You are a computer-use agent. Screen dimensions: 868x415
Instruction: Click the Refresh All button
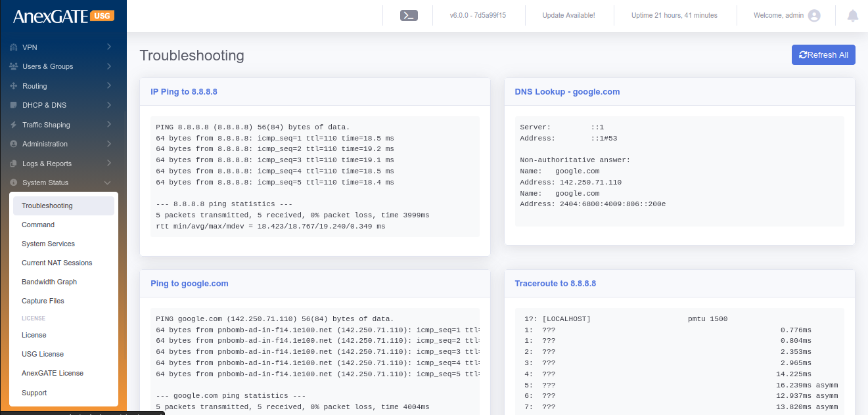[x=823, y=55]
